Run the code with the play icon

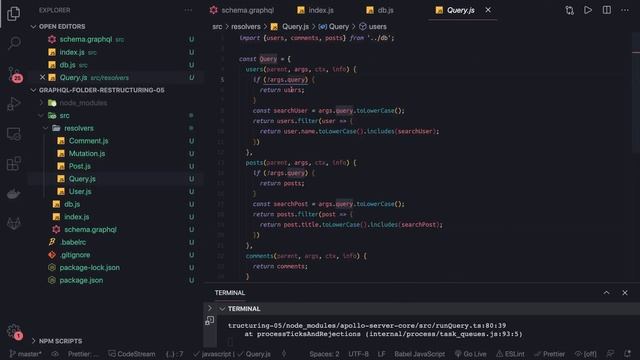[x=588, y=10]
